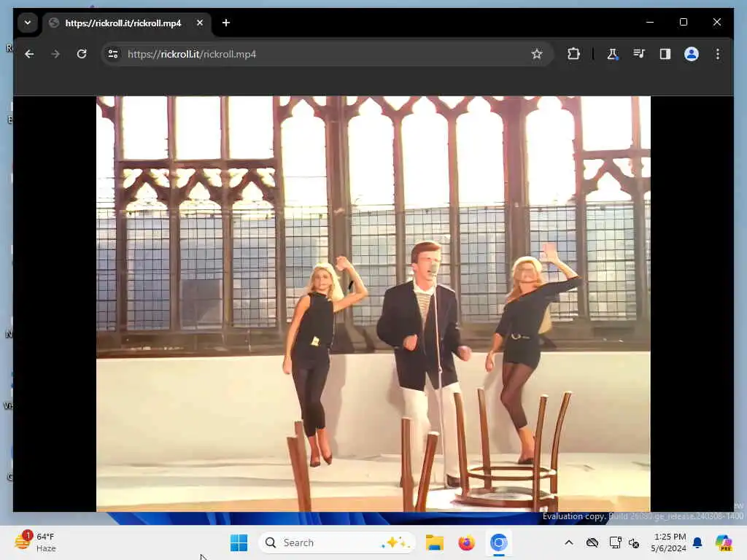Image resolution: width=747 pixels, height=560 pixels.
Task: Close the rickroll.mp4 tab
Action: 200,23
